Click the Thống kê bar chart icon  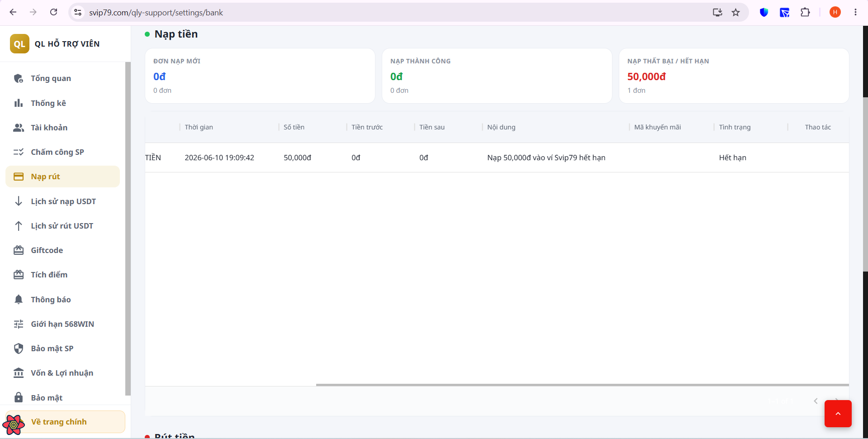click(x=19, y=103)
